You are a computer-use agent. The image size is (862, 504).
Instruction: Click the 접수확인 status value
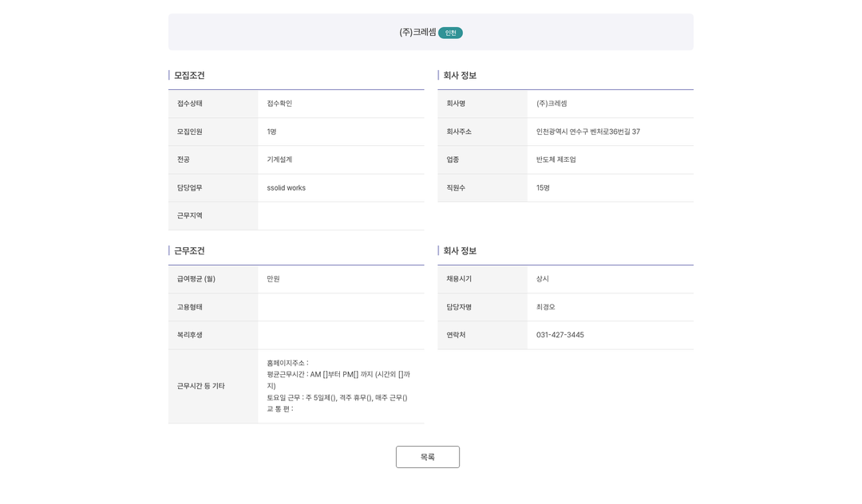coord(279,103)
